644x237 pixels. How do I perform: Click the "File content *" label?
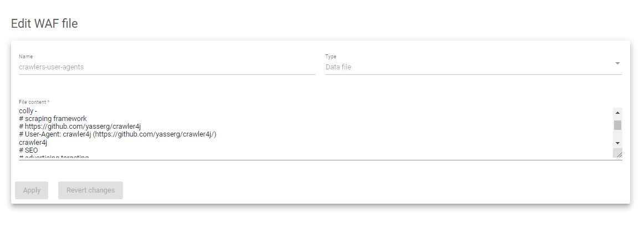click(34, 102)
